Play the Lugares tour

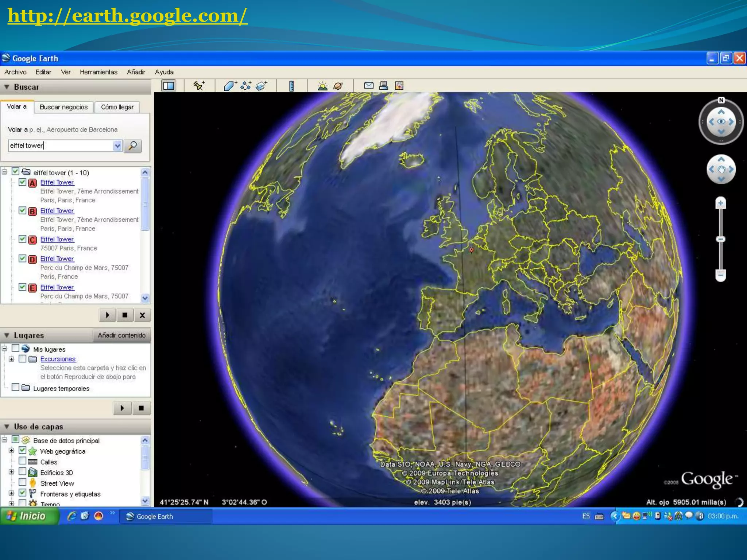122,408
